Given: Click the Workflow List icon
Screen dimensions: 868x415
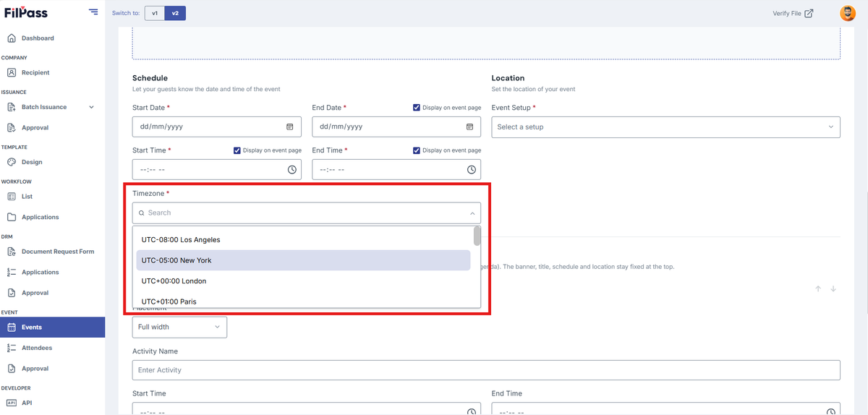Looking at the screenshot, I should coord(12,197).
